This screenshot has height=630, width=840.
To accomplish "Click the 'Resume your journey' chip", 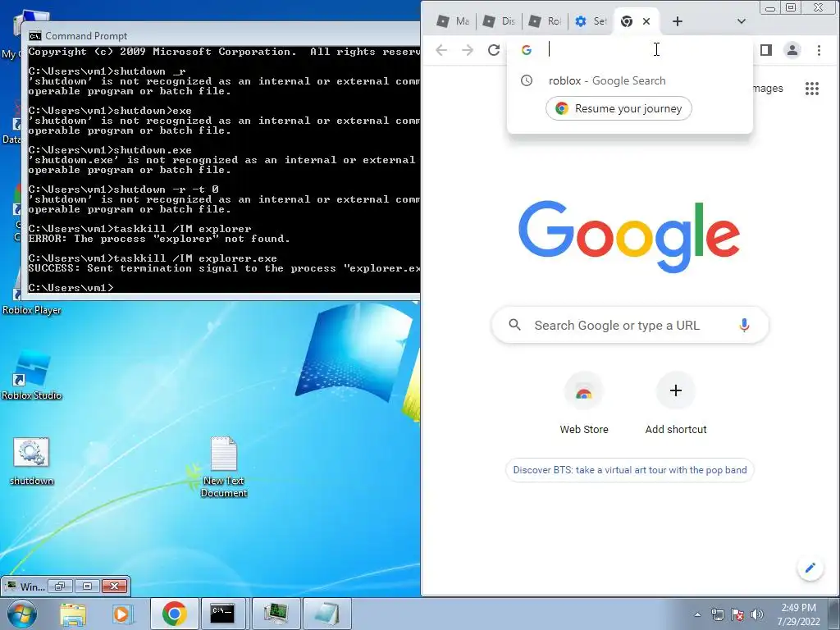I will [619, 109].
